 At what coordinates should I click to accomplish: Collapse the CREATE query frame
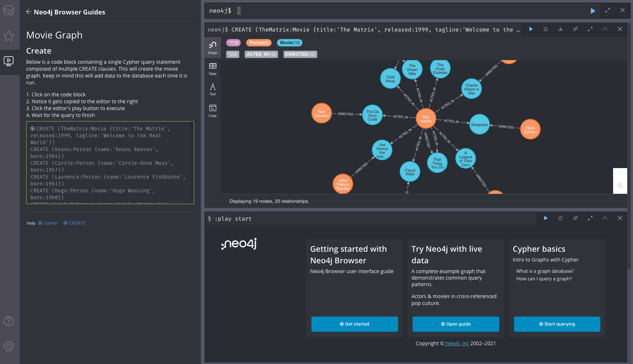pos(605,29)
